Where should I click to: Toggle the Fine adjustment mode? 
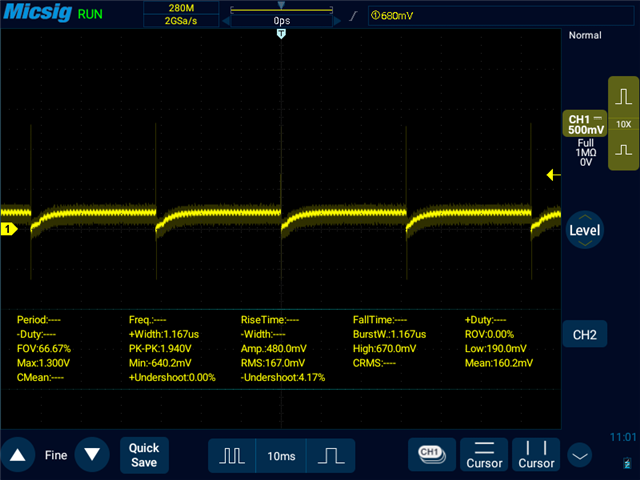click(56, 455)
